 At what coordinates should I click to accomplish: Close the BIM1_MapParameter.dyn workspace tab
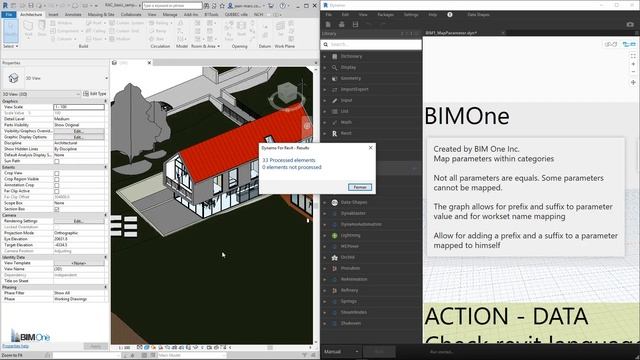pyautogui.click(x=503, y=33)
